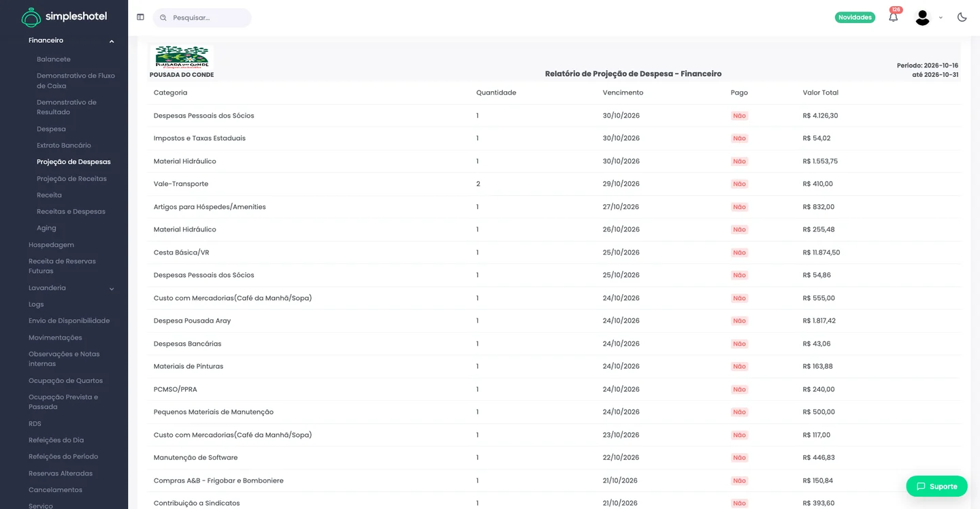Open the user avatar menu
The image size is (980, 509).
pyautogui.click(x=922, y=18)
